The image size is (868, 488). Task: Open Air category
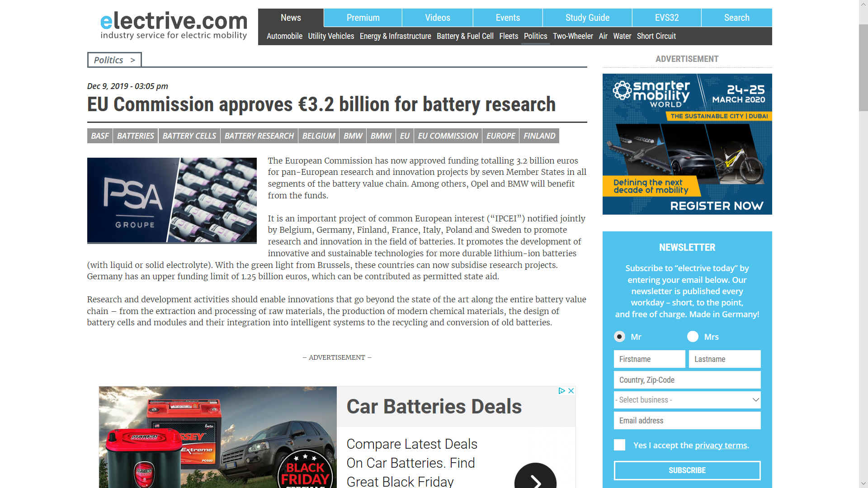tap(603, 36)
